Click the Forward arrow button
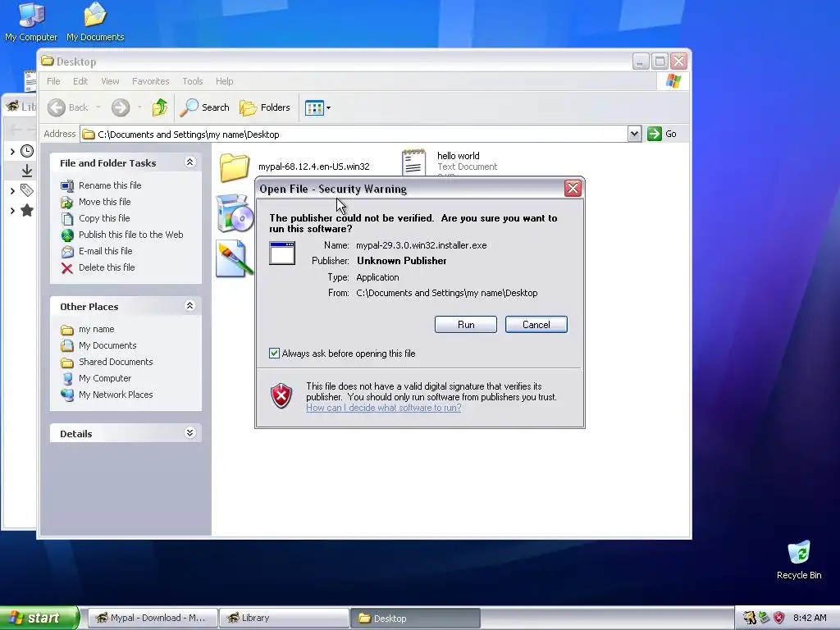This screenshot has height=630, width=840. [121, 107]
